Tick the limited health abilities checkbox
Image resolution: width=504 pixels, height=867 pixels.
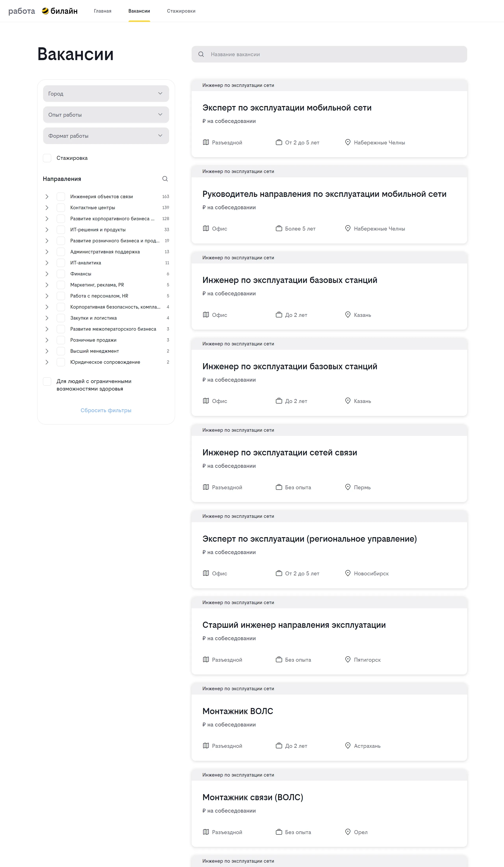[47, 381]
